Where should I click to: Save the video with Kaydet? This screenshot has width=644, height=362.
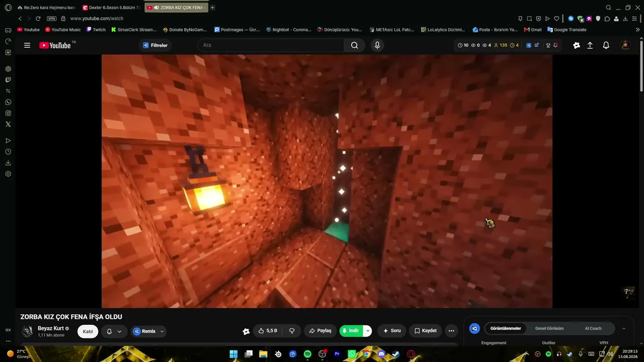425,331
